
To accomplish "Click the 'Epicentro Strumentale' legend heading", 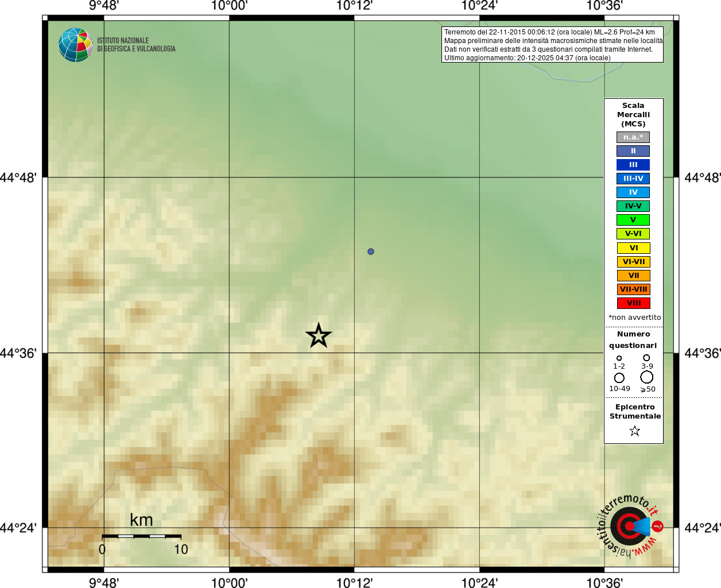I will (635, 411).
